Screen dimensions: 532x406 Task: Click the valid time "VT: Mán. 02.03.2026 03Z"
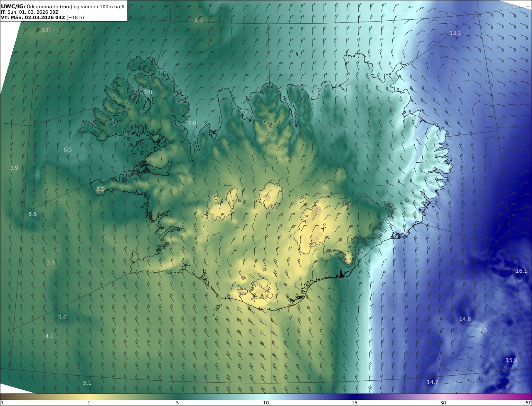click(33, 17)
